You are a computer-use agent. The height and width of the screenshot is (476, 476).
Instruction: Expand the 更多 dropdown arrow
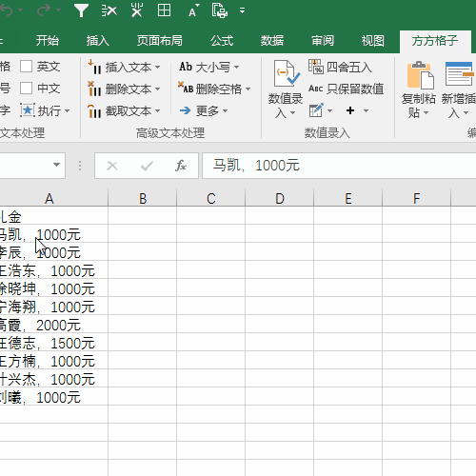225,111
